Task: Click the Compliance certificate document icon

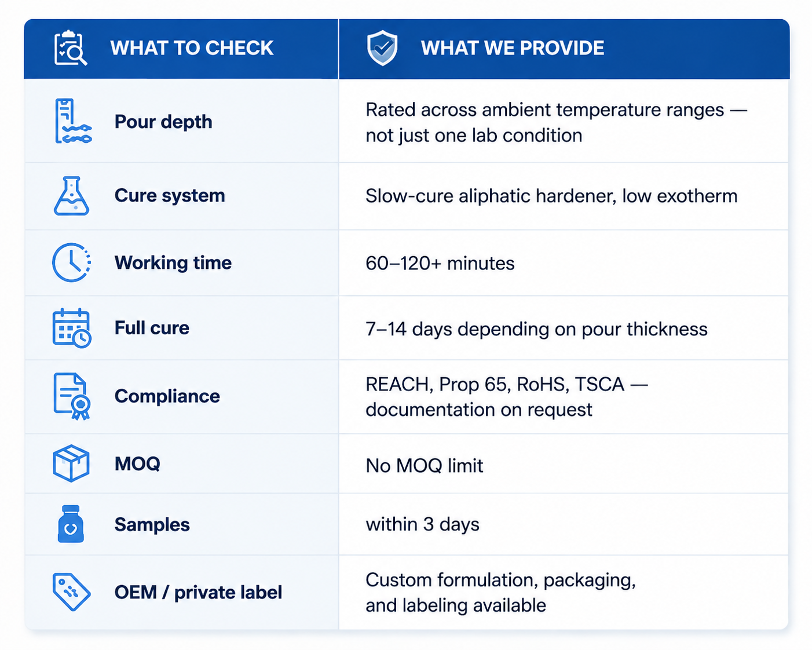Action: (x=72, y=396)
